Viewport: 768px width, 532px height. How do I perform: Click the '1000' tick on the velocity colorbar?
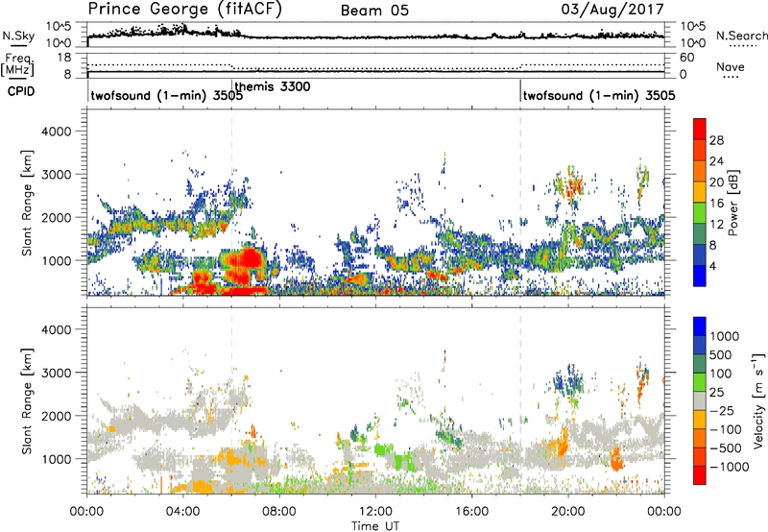725,336
